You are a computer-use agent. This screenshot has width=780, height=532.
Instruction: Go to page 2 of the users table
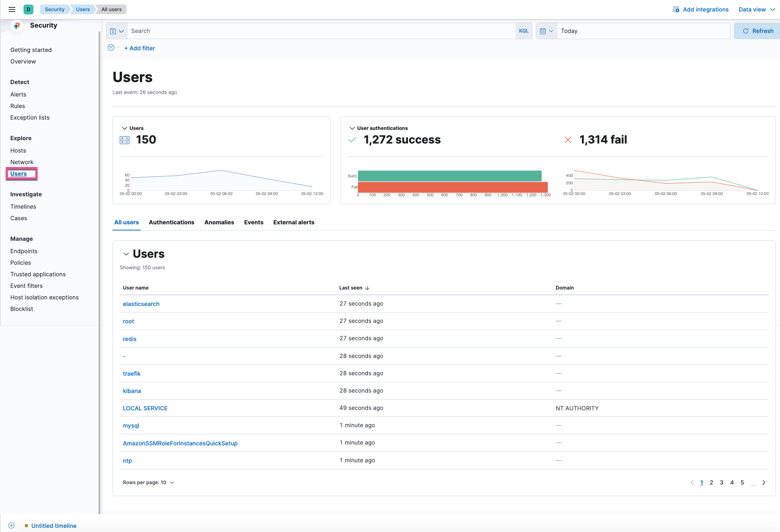[711, 483]
